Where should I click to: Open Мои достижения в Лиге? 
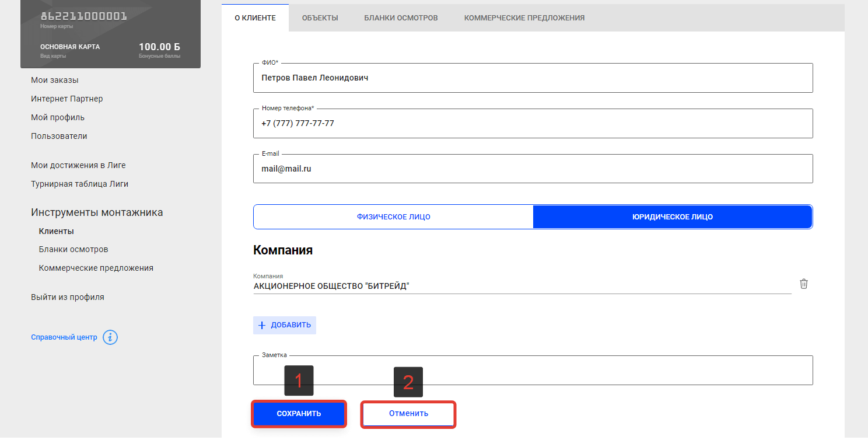coord(78,165)
